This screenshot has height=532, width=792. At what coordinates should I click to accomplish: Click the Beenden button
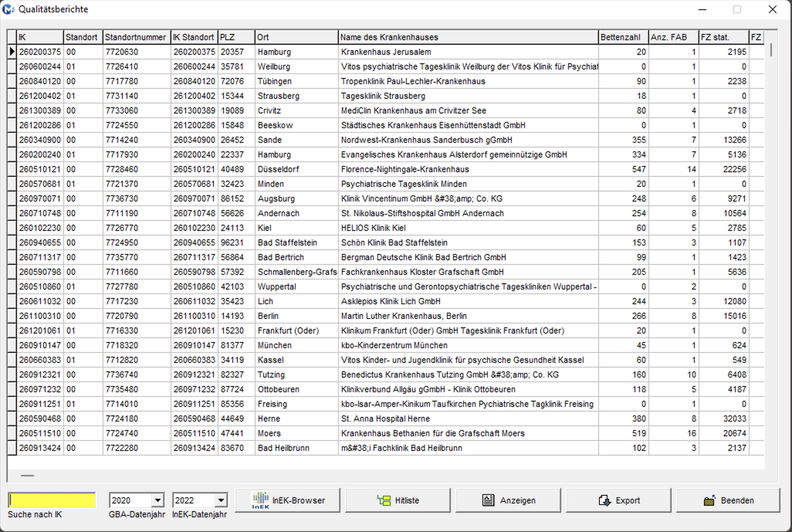pyautogui.click(x=728, y=500)
